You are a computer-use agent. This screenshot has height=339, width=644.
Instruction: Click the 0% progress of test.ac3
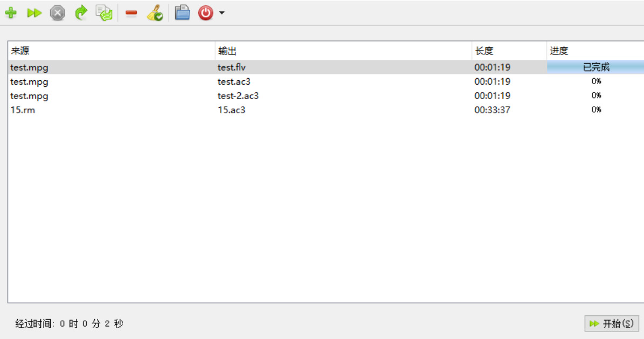pyautogui.click(x=597, y=81)
